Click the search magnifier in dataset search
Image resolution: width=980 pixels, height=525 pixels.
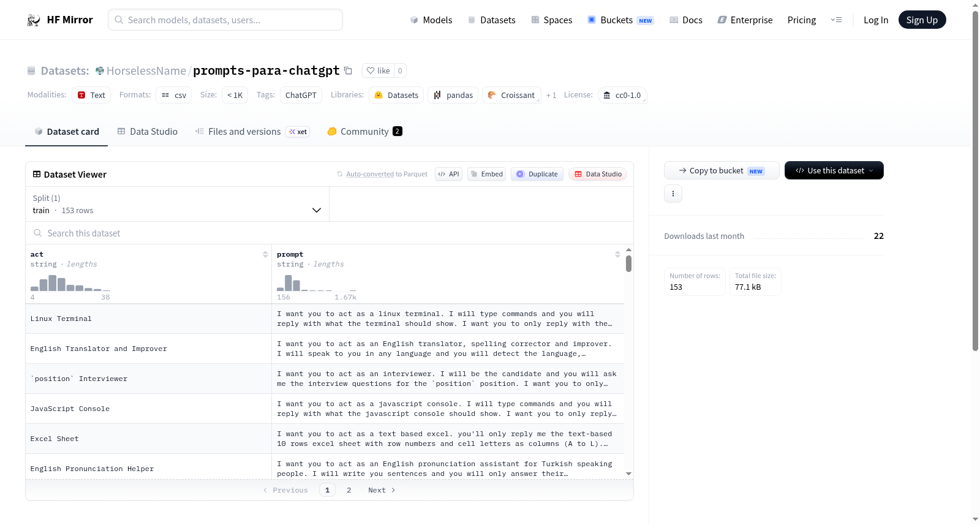38,233
